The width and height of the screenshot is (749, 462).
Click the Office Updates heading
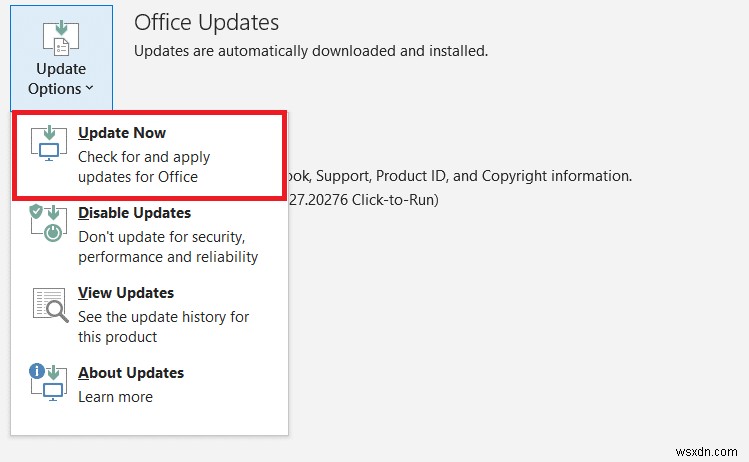tap(206, 22)
